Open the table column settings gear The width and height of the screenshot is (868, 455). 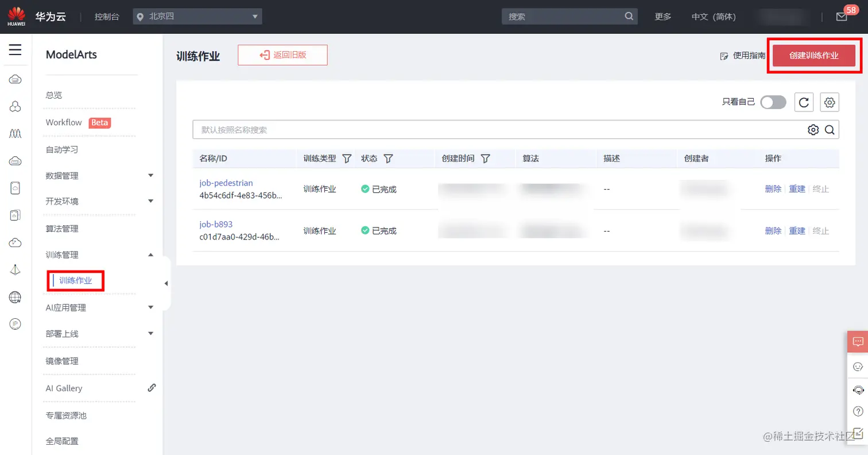coord(830,102)
